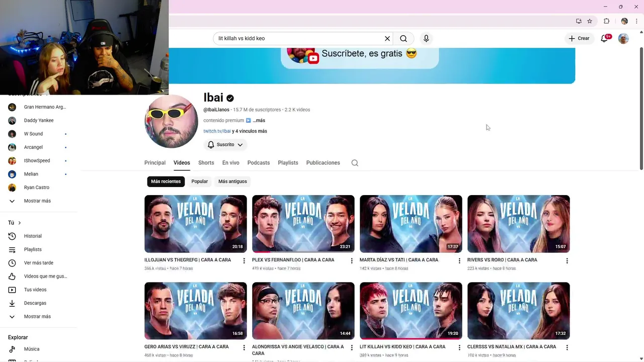Image resolution: width=644 pixels, height=362 pixels.
Task: Open the twitch.tv/ibai link
Action: [x=217, y=131]
